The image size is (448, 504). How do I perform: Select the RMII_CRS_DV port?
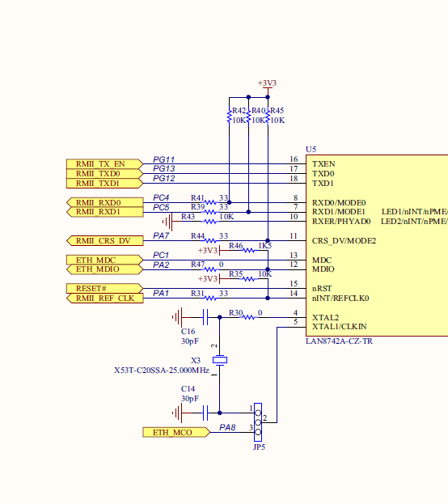click(x=105, y=241)
